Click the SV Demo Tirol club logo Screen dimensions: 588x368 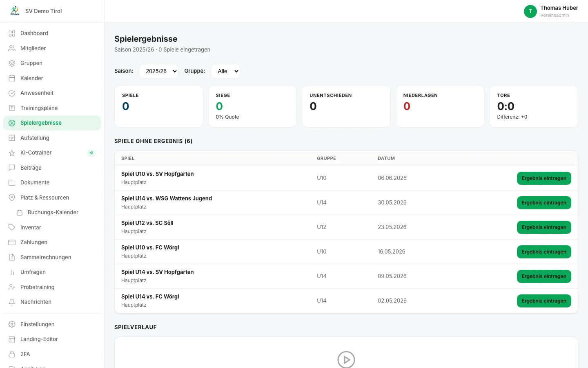15,11
